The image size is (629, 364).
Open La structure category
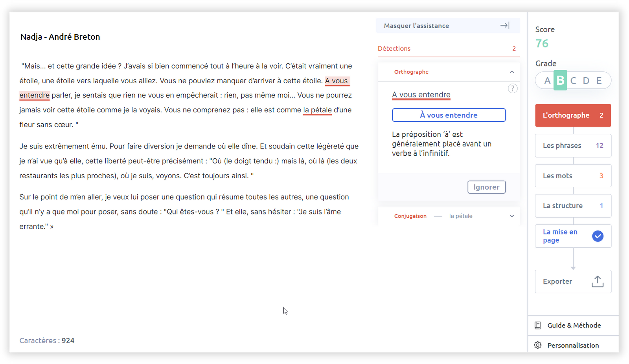573,206
